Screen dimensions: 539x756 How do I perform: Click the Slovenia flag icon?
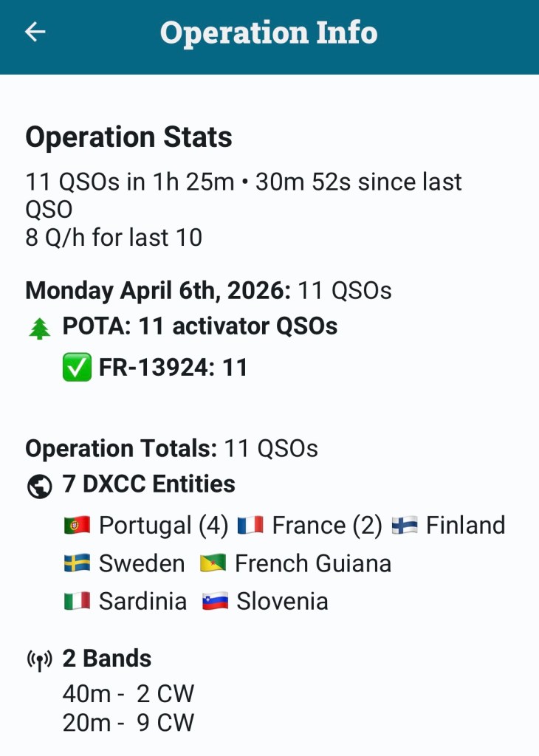click(216, 602)
